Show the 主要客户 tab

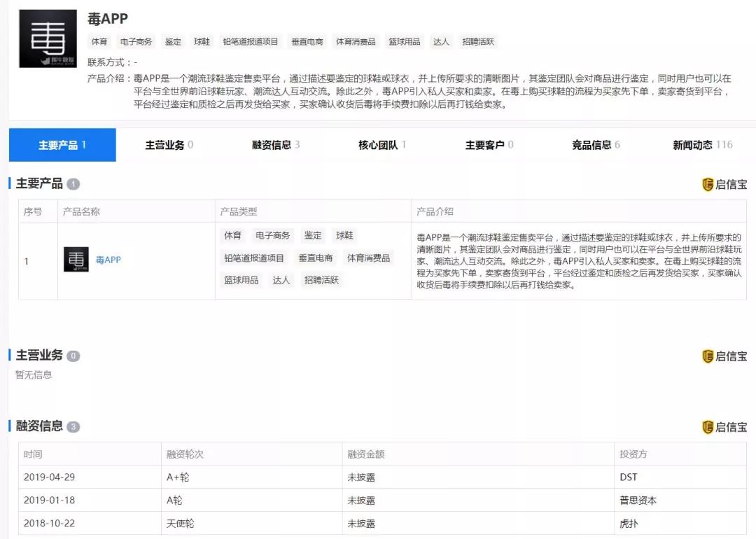[489, 145]
